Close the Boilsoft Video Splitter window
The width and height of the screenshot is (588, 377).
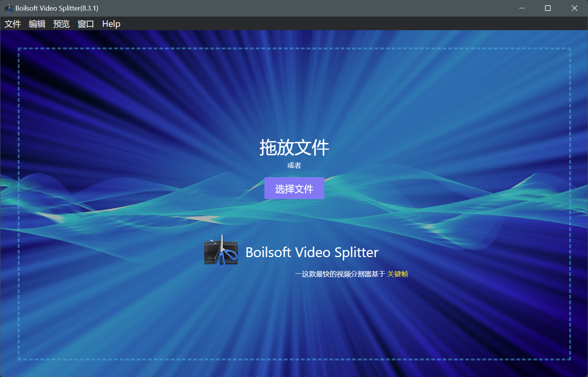[x=574, y=8]
